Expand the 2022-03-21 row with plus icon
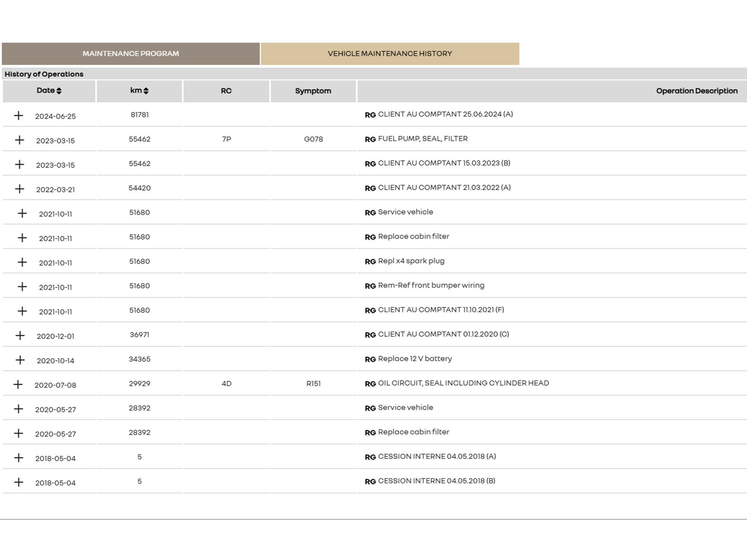Viewport: 747px width, 560px height. point(19,189)
